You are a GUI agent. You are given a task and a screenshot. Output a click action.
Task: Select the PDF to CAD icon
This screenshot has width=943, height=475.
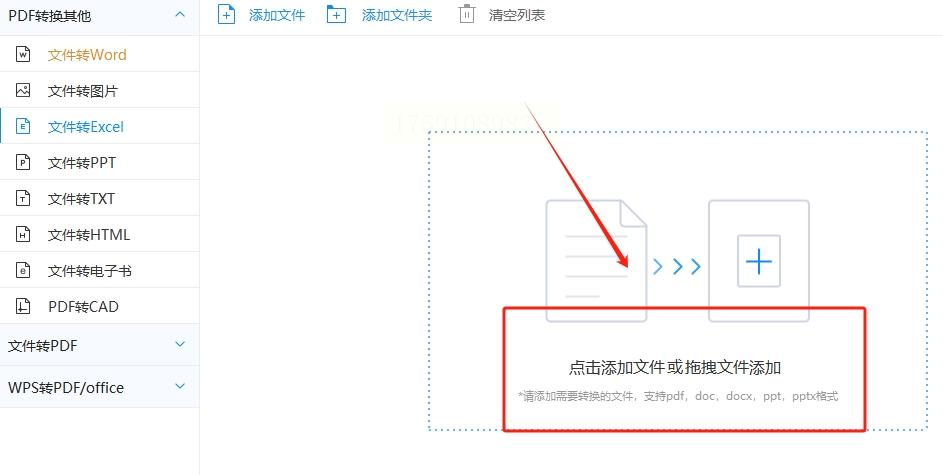coord(23,307)
